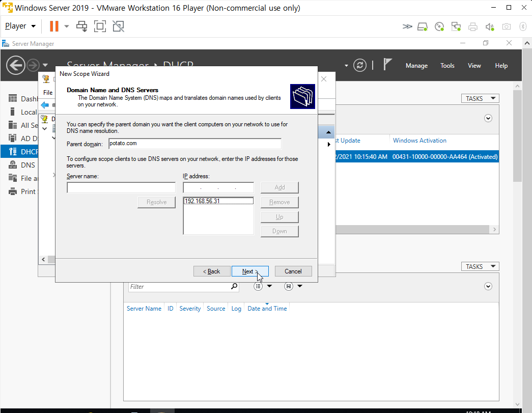This screenshot has height=413, width=532.
Task: Go back in Server Manager navigation
Action: (x=16, y=65)
